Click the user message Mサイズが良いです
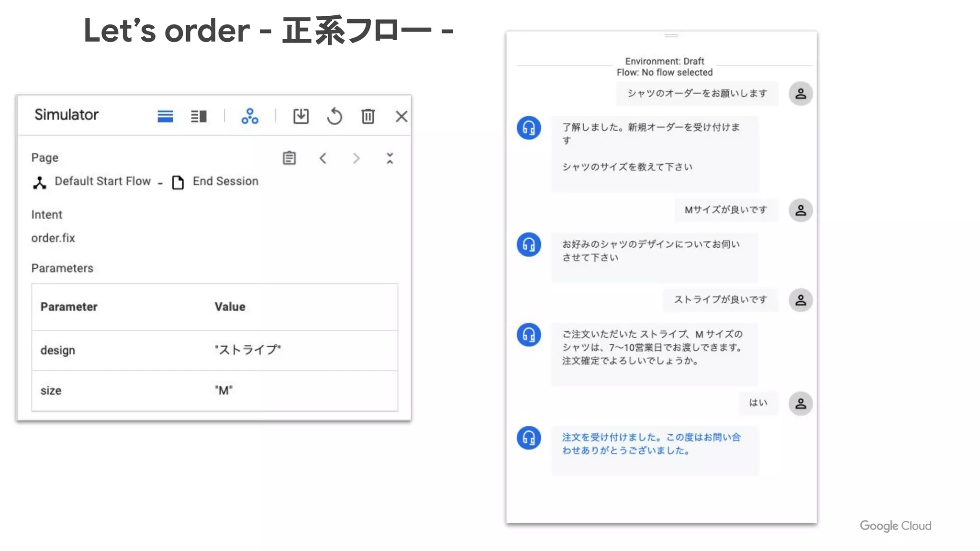 pos(726,210)
